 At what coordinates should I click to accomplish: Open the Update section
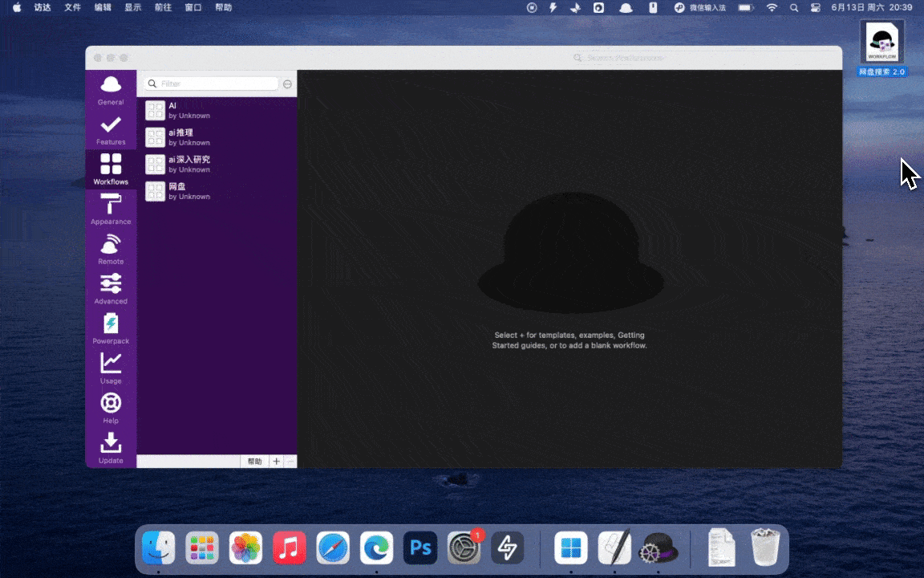[111, 448]
